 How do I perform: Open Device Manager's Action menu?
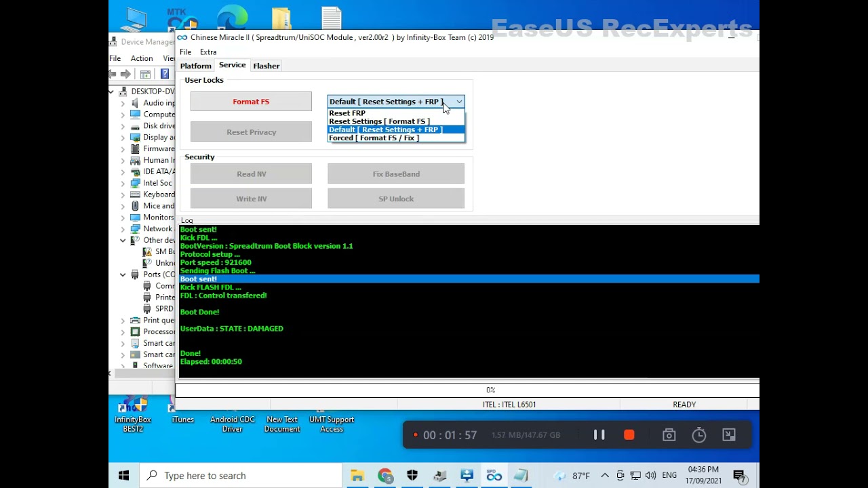pyautogui.click(x=142, y=58)
